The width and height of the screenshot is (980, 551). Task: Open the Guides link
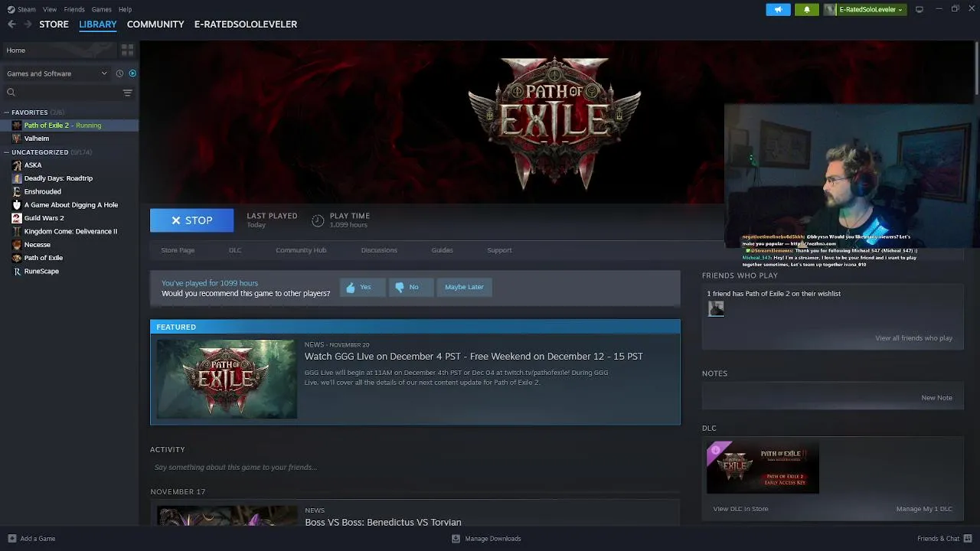tap(442, 250)
